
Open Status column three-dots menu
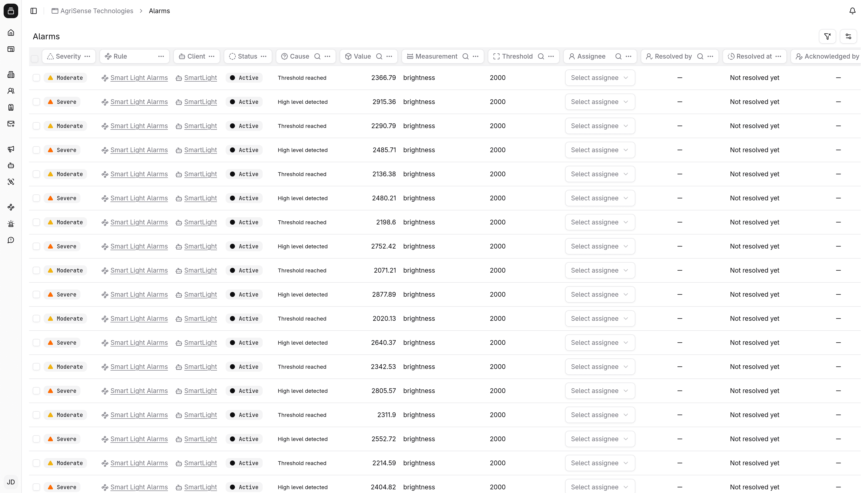click(x=264, y=56)
